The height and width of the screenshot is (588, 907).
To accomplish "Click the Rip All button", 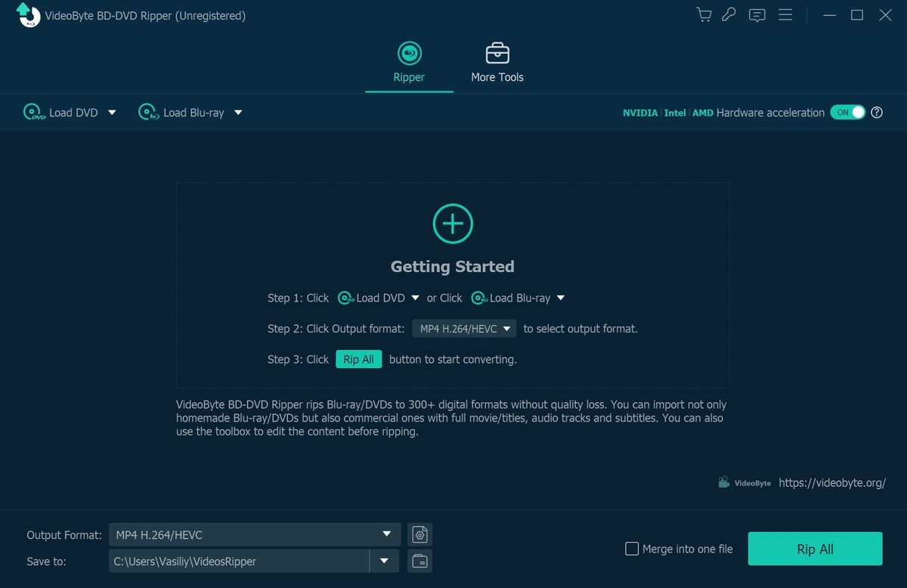I will (x=815, y=549).
